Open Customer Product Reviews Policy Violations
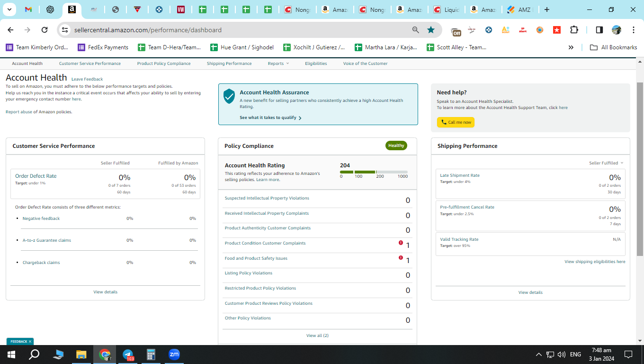 coord(268,303)
